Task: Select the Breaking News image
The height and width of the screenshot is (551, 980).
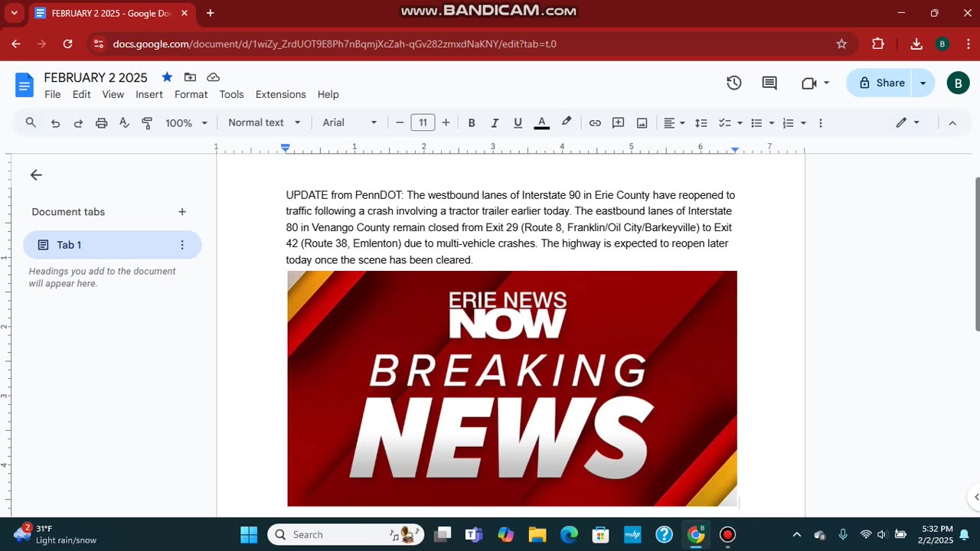Action: [512, 388]
